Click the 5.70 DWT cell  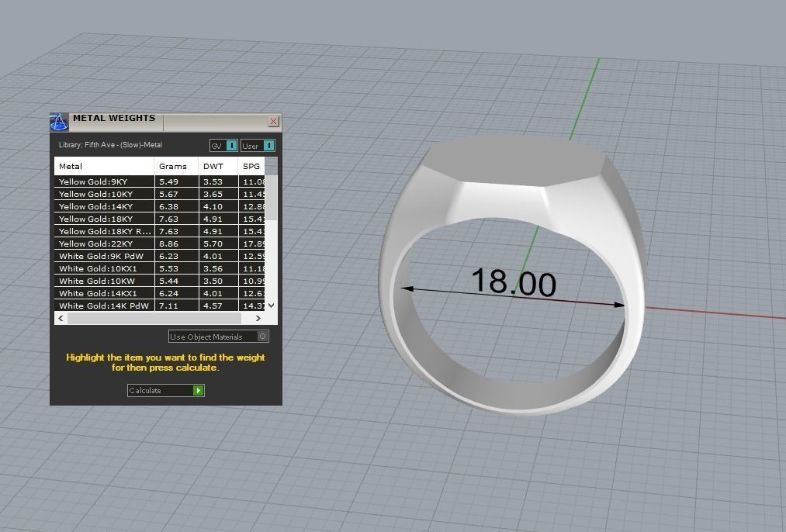(x=219, y=244)
